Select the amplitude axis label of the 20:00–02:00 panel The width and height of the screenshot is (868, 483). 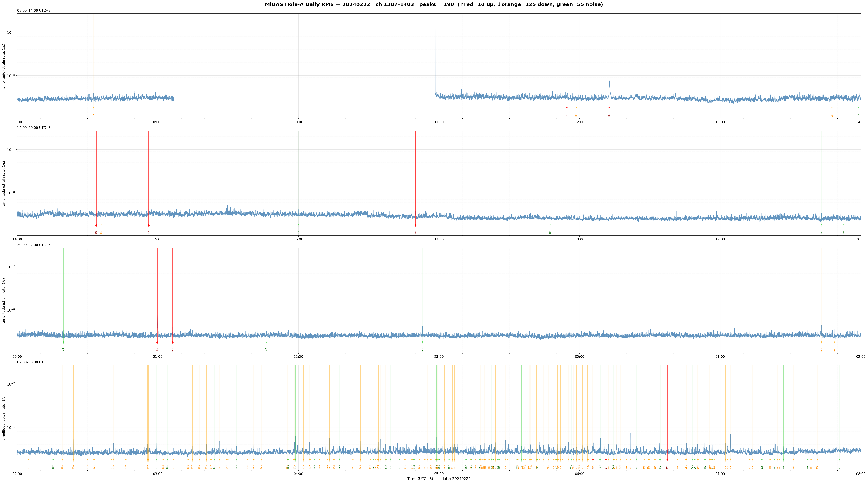pos(4,300)
